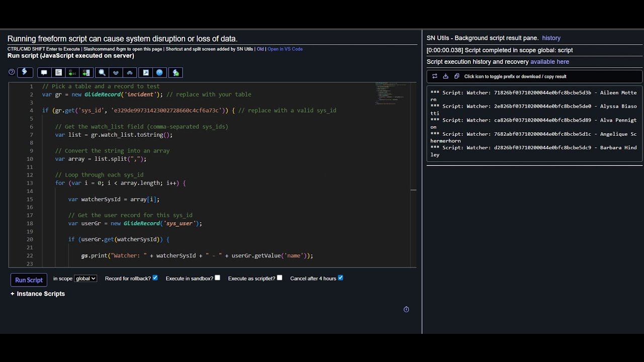Enable the Execute in sandbox checkbox
This screenshot has width=644, height=362.
tap(217, 278)
